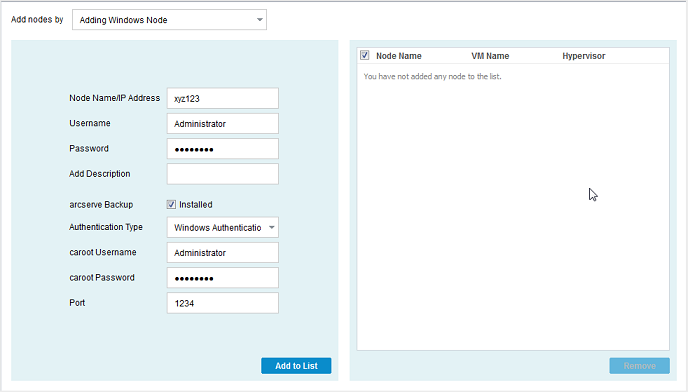
Task: Select the Port field containing 1234
Action: coord(222,303)
